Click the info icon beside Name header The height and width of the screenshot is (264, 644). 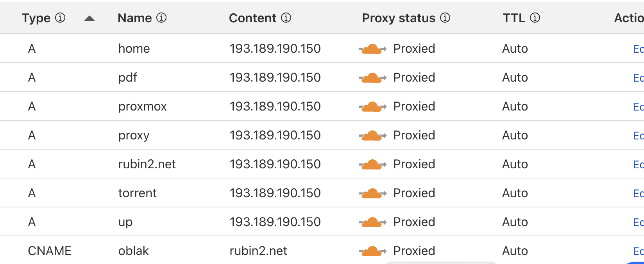[161, 18]
